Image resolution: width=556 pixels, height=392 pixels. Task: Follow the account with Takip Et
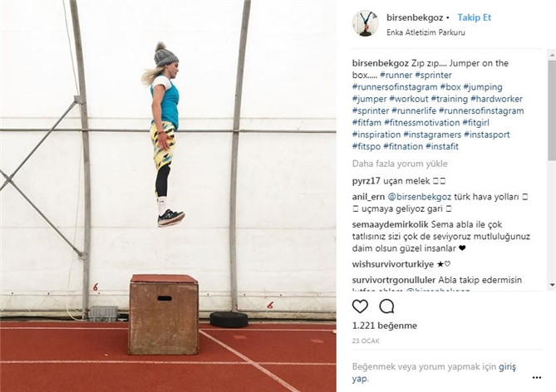pyautogui.click(x=474, y=17)
